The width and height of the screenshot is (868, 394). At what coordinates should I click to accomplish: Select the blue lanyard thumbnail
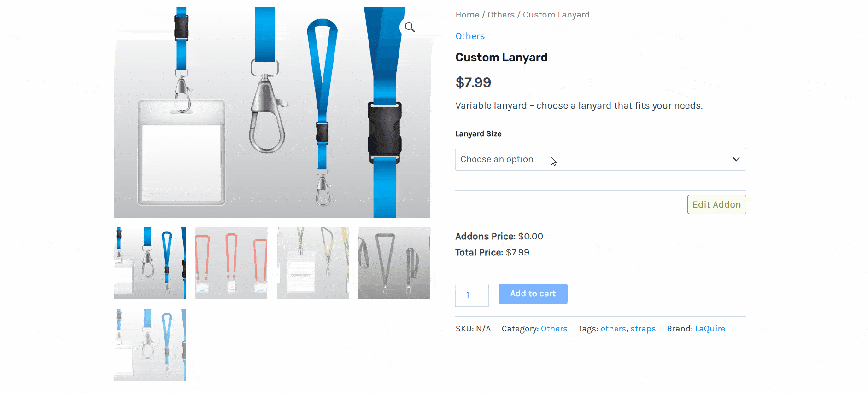click(x=150, y=263)
